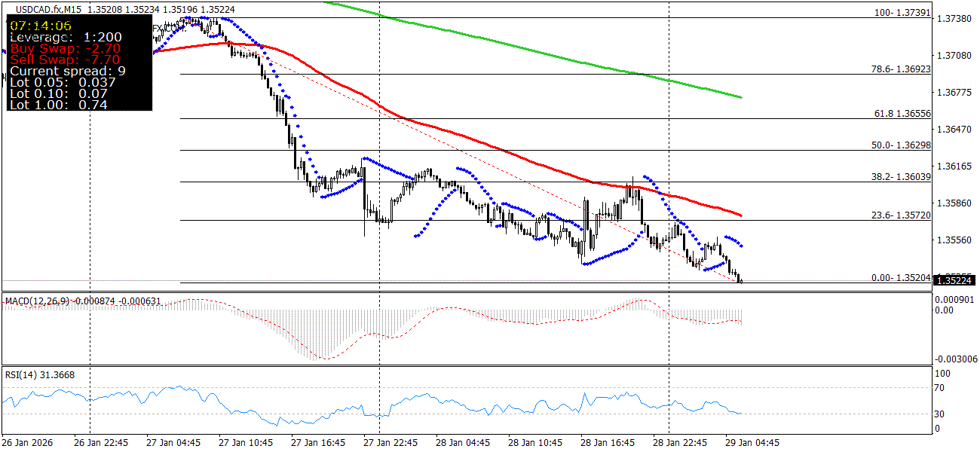
Task: Select the Fibonacci 100- 1.37391 label
Action: (x=902, y=14)
